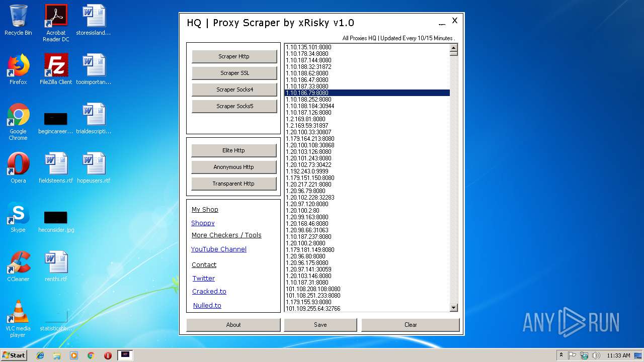Image resolution: width=644 pixels, height=362 pixels.
Task: Open the begincareer file icon
Action: click(x=56, y=123)
